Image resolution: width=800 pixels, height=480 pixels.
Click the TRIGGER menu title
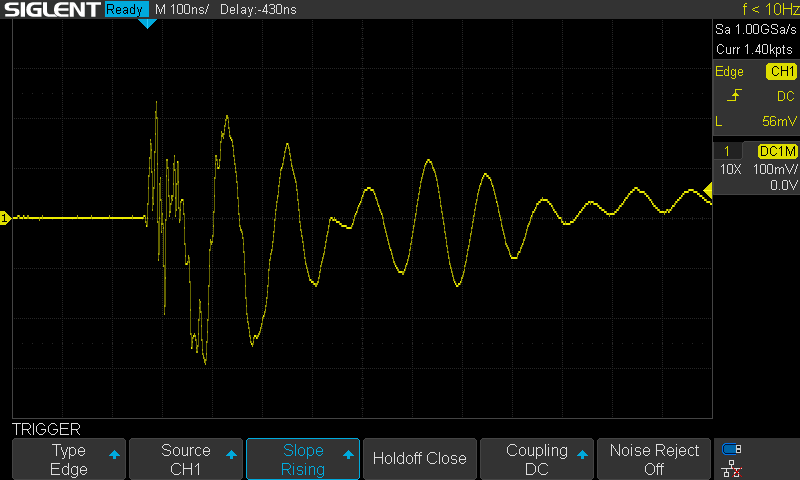[46, 429]
